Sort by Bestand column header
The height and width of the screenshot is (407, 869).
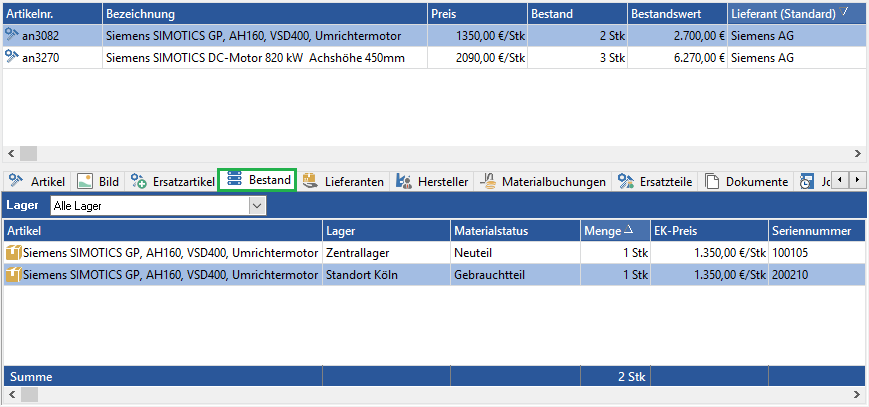point(577,13)
